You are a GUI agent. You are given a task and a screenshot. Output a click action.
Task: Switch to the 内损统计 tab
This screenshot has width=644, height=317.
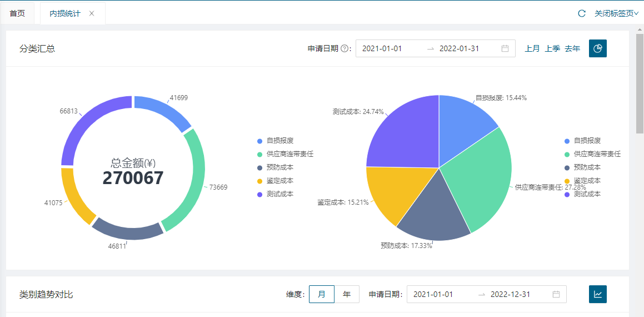65,13
